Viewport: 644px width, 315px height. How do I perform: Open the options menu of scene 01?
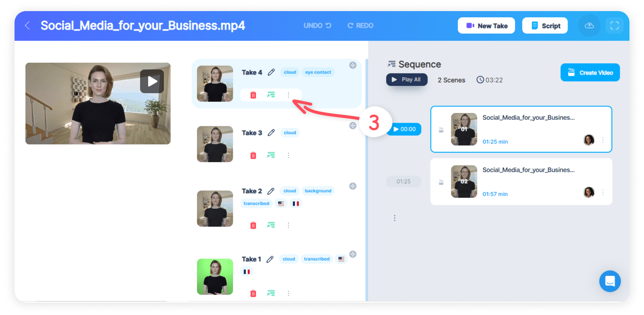[603, 140]
